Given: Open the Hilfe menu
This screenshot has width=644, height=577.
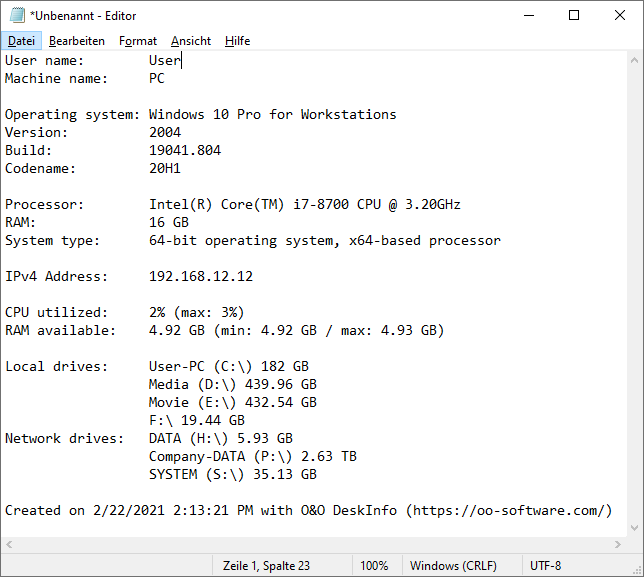Looking at the screenshot, I should point(237,41).
